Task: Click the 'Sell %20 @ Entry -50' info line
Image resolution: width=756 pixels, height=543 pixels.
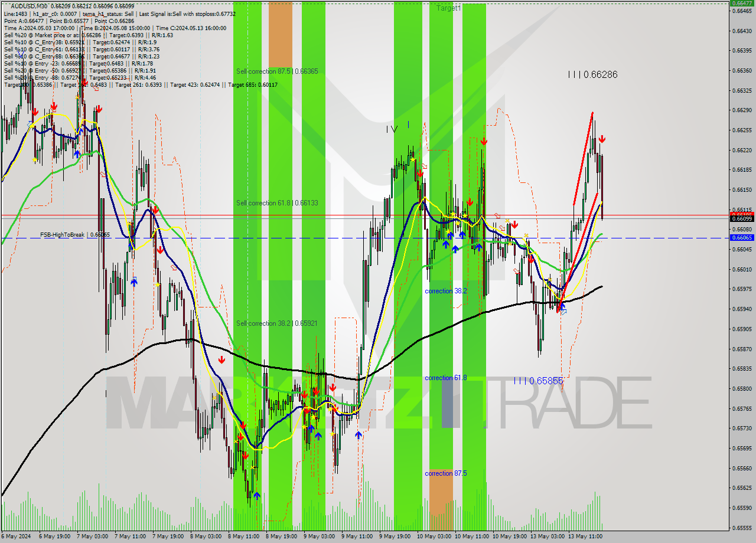Action: click(80, 70)
